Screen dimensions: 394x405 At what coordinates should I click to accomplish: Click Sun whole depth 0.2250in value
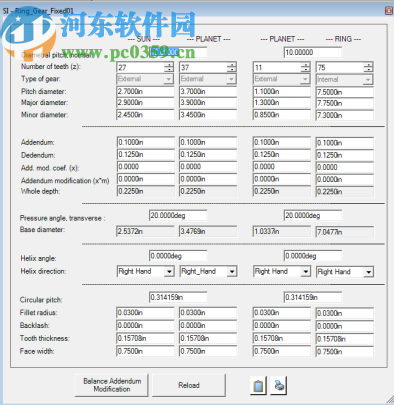point(145,191)
